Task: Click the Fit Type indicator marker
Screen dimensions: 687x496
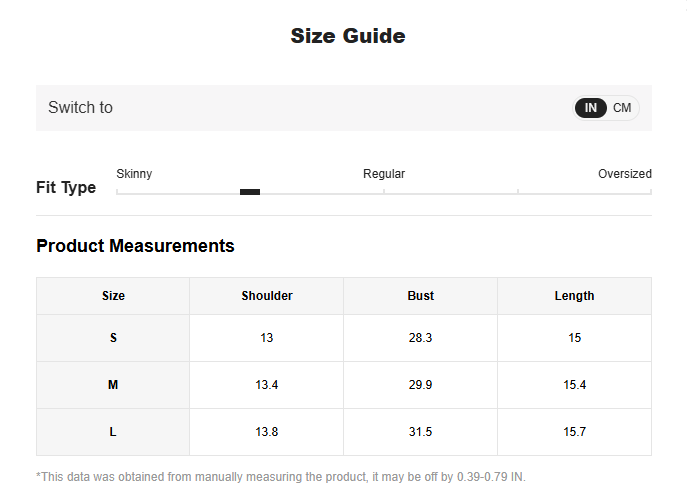Action: (x=250, y=192)
